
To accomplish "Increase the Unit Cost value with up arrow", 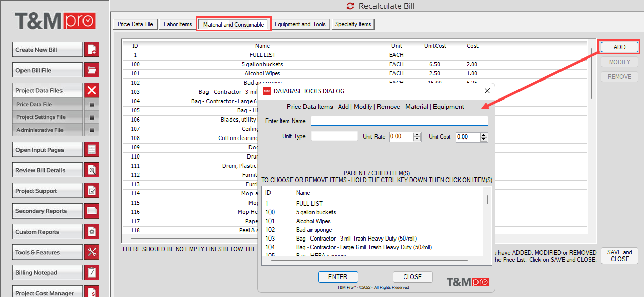I will pos(484,135).
